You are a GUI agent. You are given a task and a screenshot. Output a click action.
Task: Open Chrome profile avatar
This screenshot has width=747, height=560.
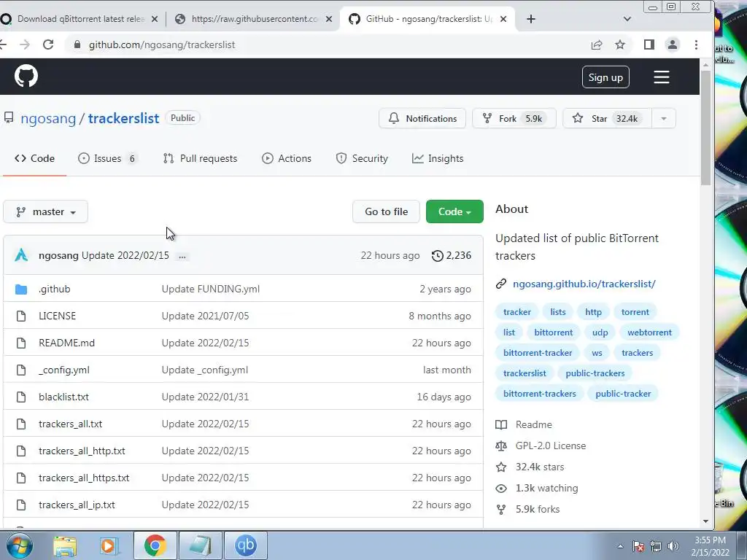(x=672, y=44)
